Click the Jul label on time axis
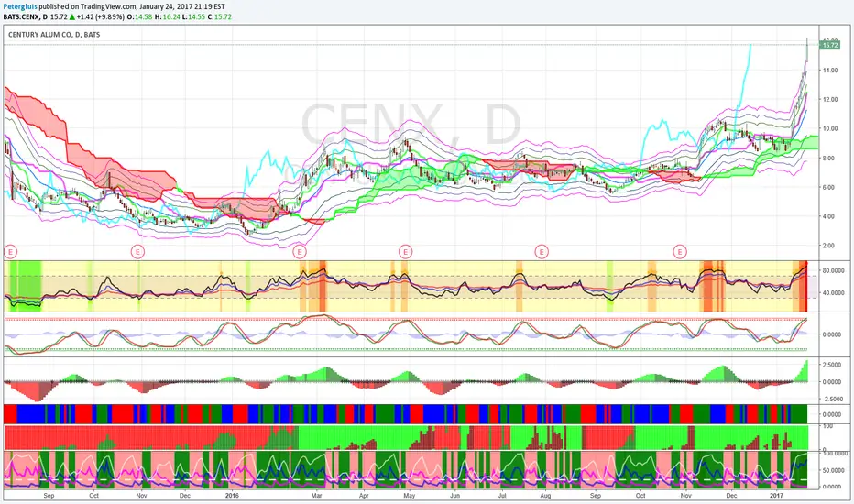The height and width of the screenshot is (504, 854). point(502,496)
